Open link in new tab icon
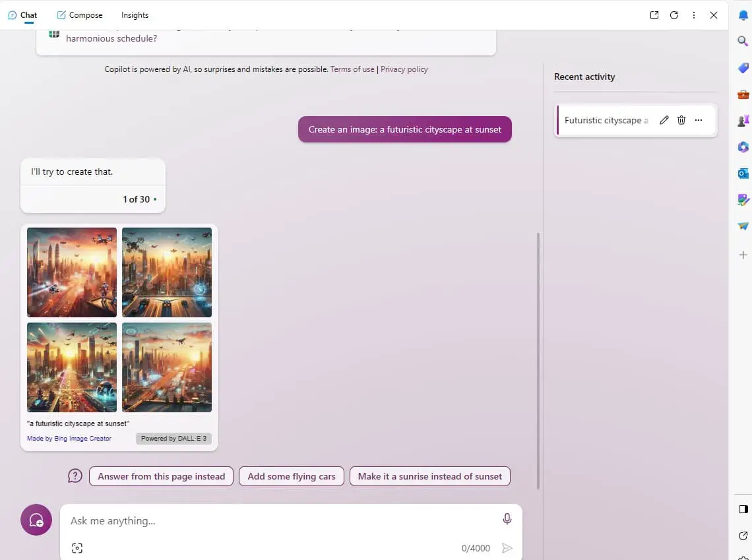Screen dimensions: 752x560 point(654,15)
